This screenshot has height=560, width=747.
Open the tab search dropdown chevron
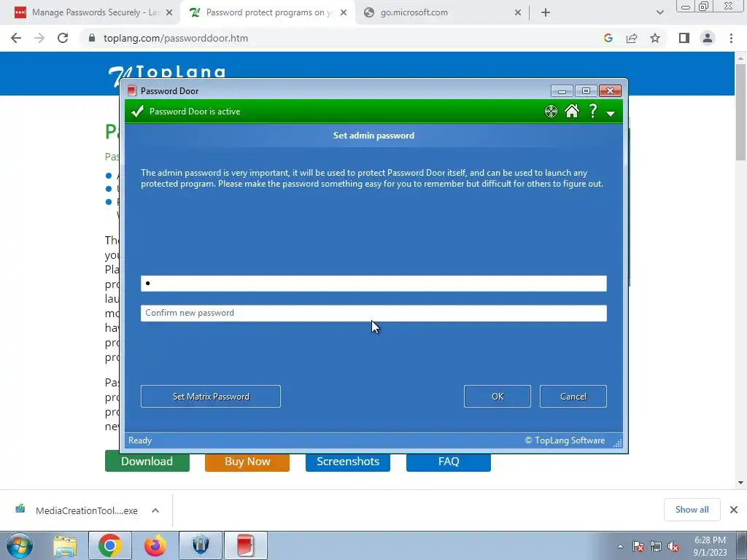(659, 13)
